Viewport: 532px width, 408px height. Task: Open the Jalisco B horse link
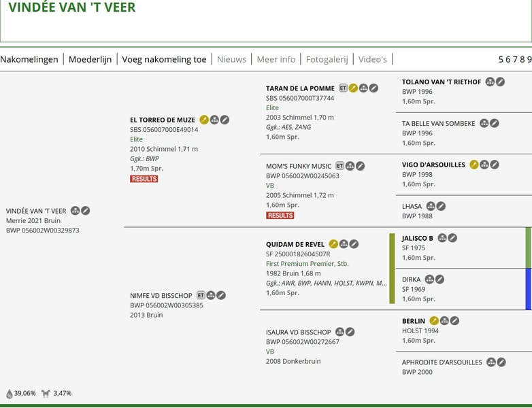pyautogui.click(x=418, y=238)
